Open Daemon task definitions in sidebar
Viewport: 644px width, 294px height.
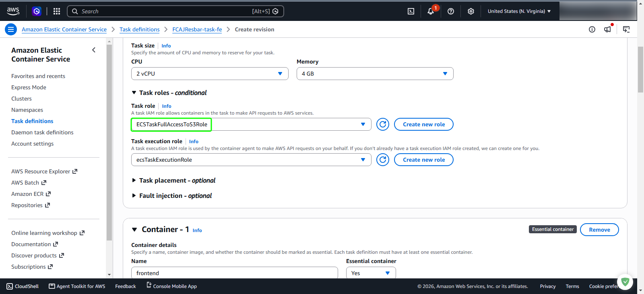click(x=42, y=132)
